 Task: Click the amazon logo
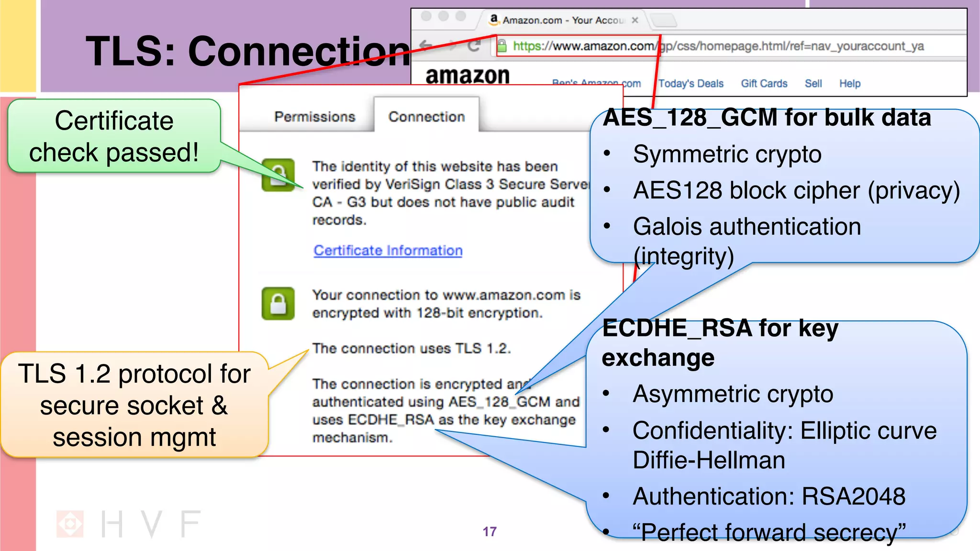(468, 76)
